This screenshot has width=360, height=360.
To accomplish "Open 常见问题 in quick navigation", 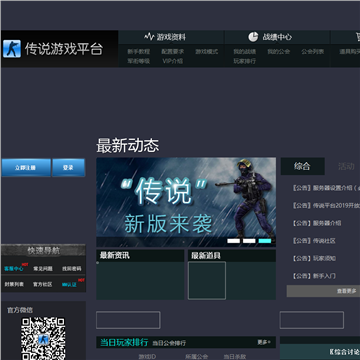I will tap(43, 269).
